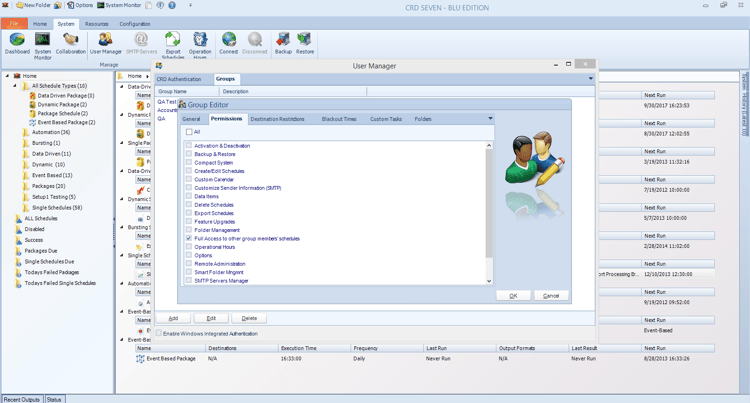Enable Activation & Deactivation permission
This screenshot has width=750, height=403.
click(x=189, y=145)
